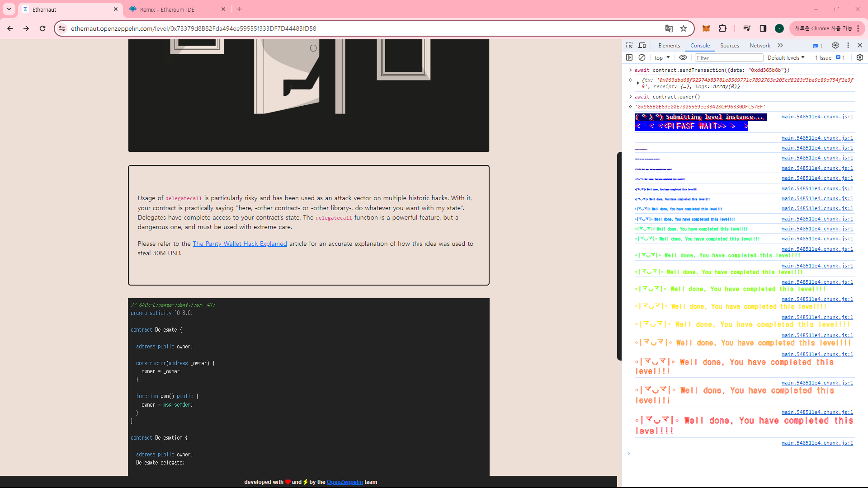Open a new browser tab

click(x=240, y=9)
